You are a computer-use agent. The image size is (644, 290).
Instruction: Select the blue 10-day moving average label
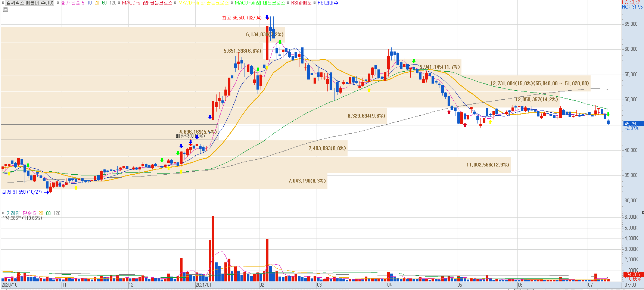point(89,3)
